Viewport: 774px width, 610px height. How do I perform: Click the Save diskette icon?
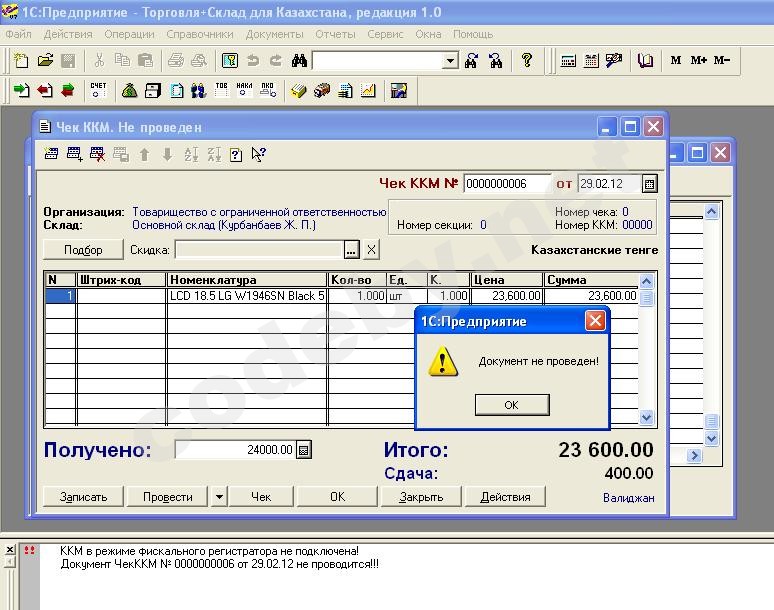[68, 60]
